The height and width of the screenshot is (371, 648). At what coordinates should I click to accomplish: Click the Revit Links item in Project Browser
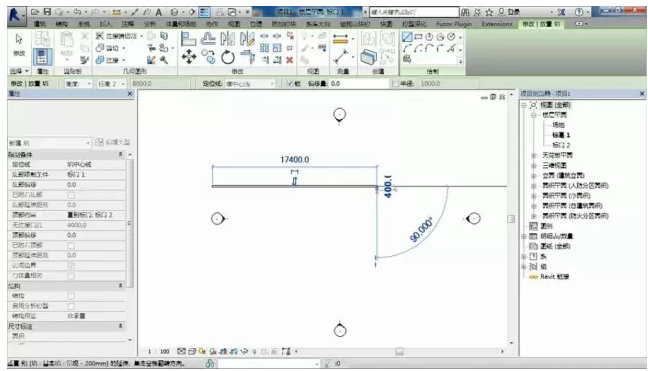pos(555,277)
